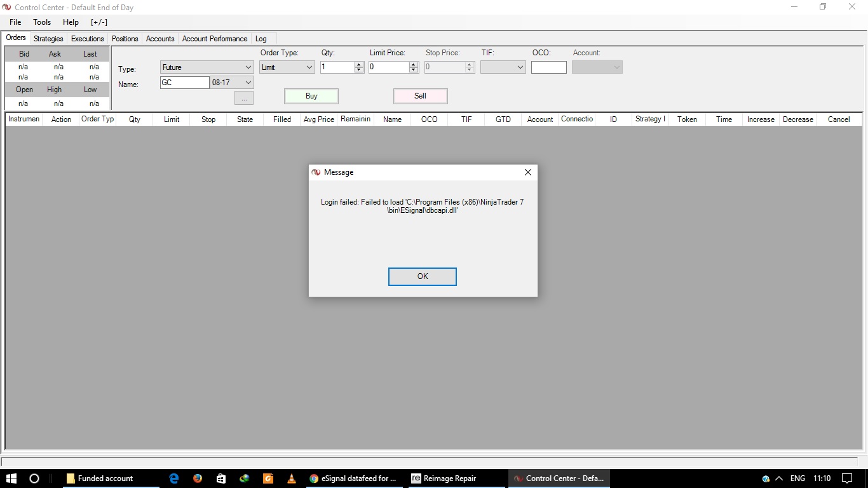Open the File menu
Screen dimensions: 868x488
(x=15, y=22)
